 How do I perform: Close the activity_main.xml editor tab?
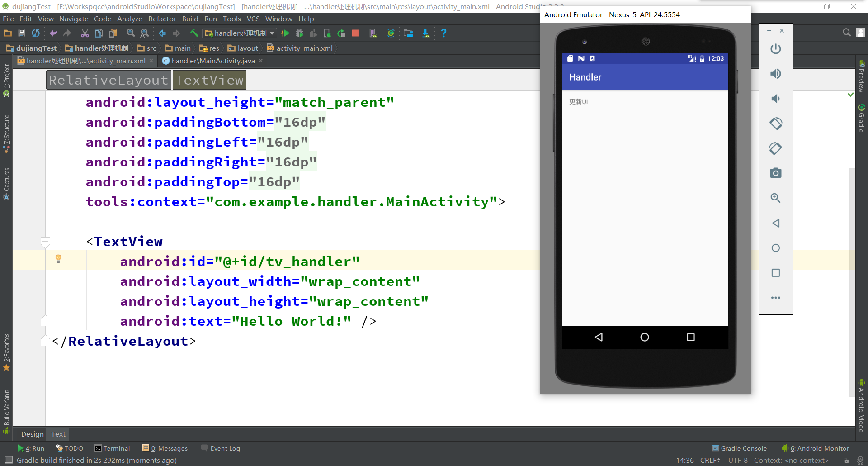(151, 61)
